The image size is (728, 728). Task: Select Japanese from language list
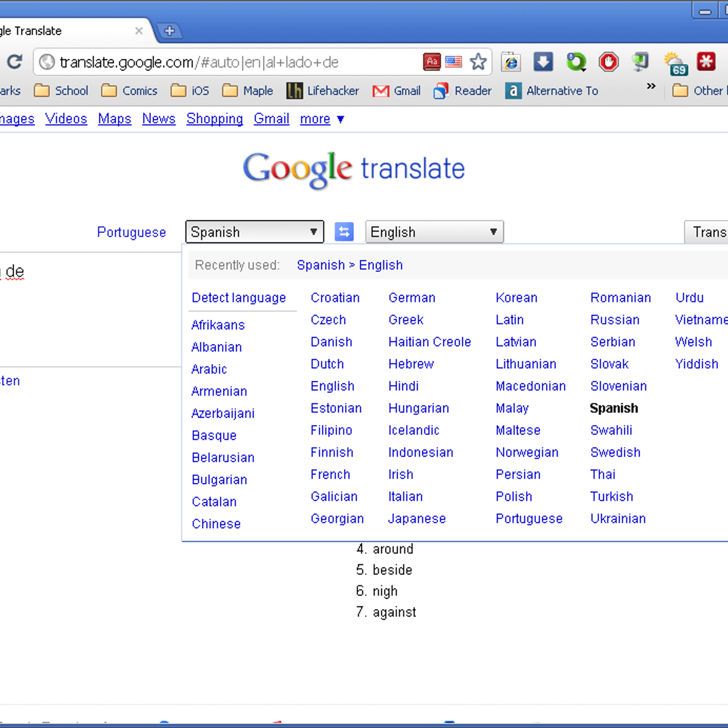[417, 519]
